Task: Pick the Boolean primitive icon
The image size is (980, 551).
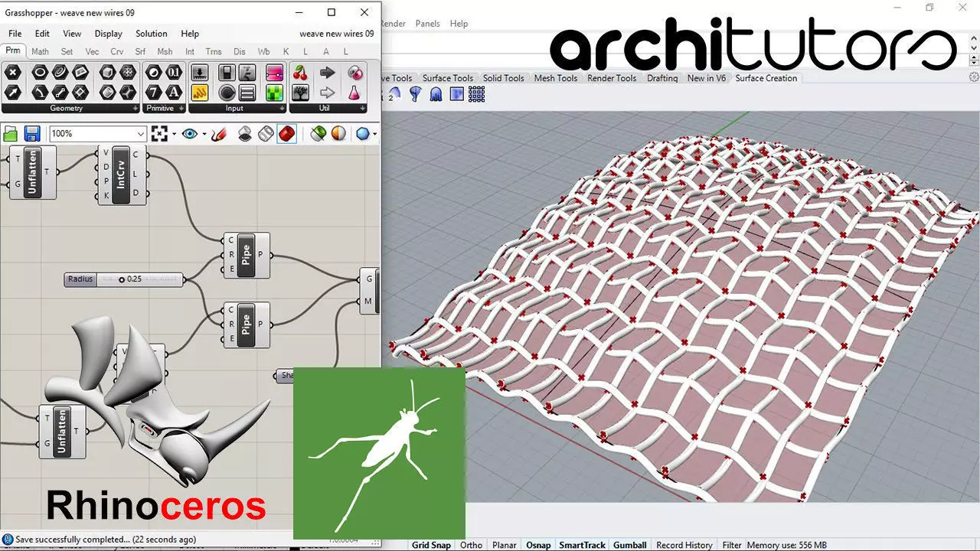Action: [x=154, y=73]
